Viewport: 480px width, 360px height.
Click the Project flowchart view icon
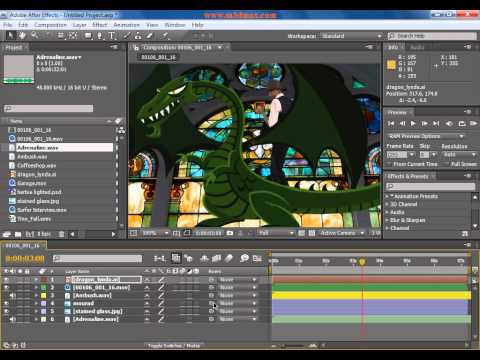[122, 130]
